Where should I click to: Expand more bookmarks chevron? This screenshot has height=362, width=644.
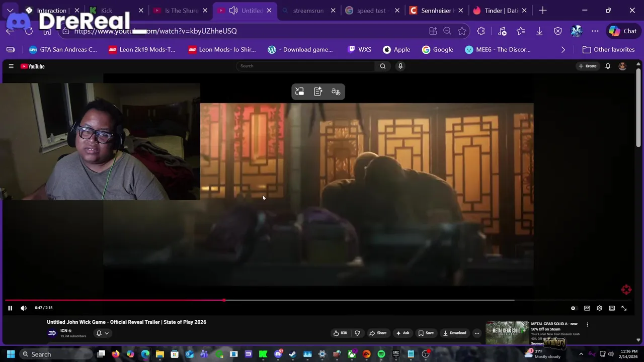tap(563, 50)
